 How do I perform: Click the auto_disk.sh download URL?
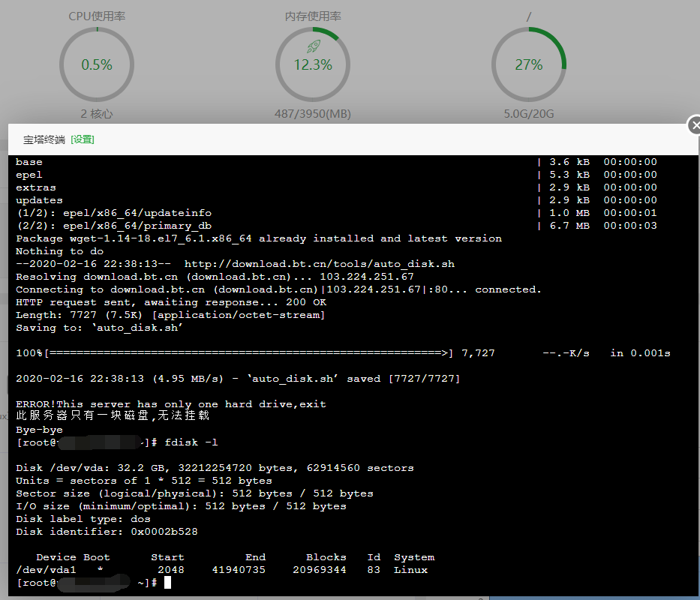click(x=320, y=264)
